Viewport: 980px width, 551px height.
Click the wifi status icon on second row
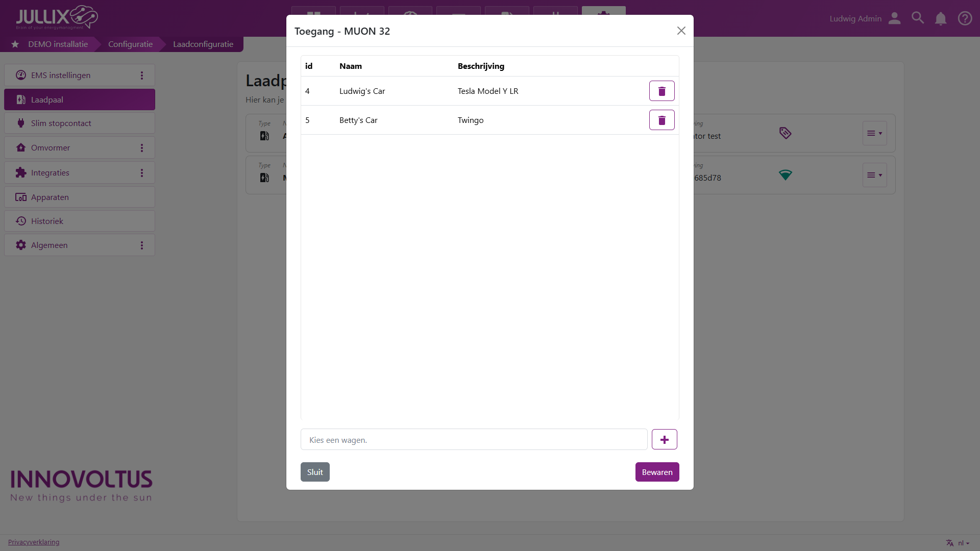[785, 175]
